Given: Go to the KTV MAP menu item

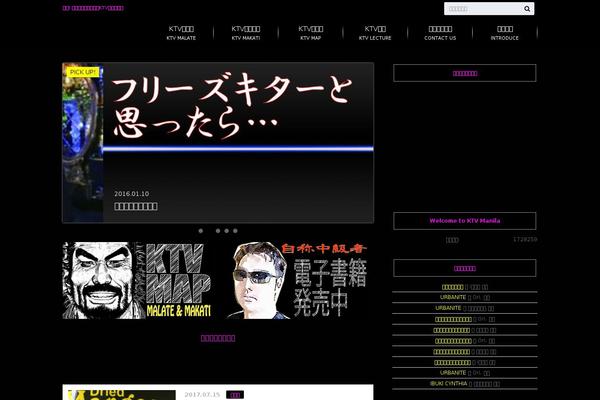Looking at the screenshot, I should click(310, 33).
